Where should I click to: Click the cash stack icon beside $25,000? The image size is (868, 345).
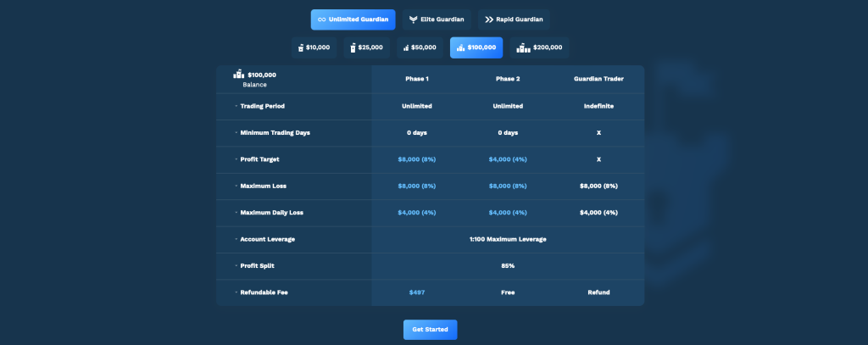353,47
